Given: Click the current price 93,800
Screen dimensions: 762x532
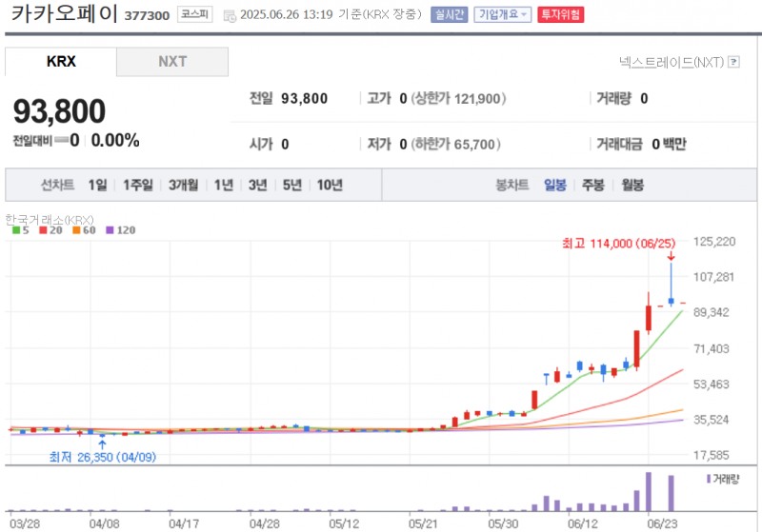Looking at the screenshot, I should point(59,111).
